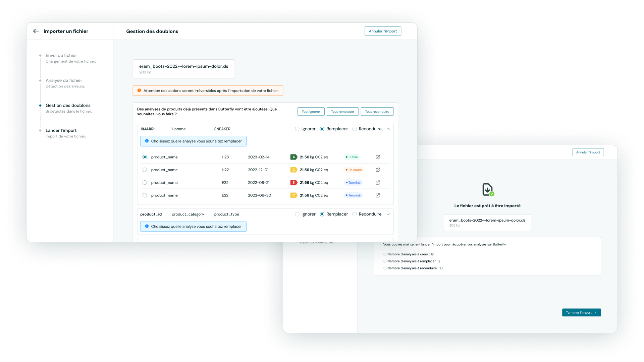Click info icon beside Nombre d'analyses à créer

385,254
